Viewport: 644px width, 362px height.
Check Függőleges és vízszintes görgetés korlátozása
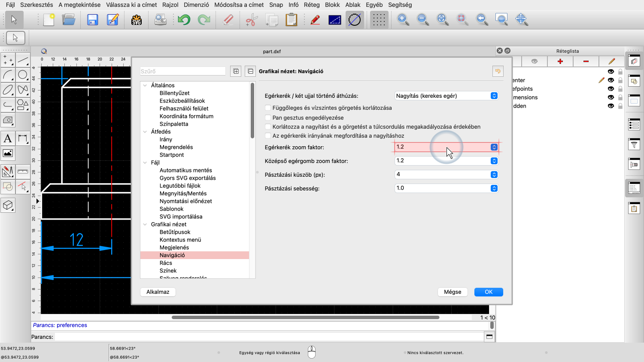[x=268, y=108]
